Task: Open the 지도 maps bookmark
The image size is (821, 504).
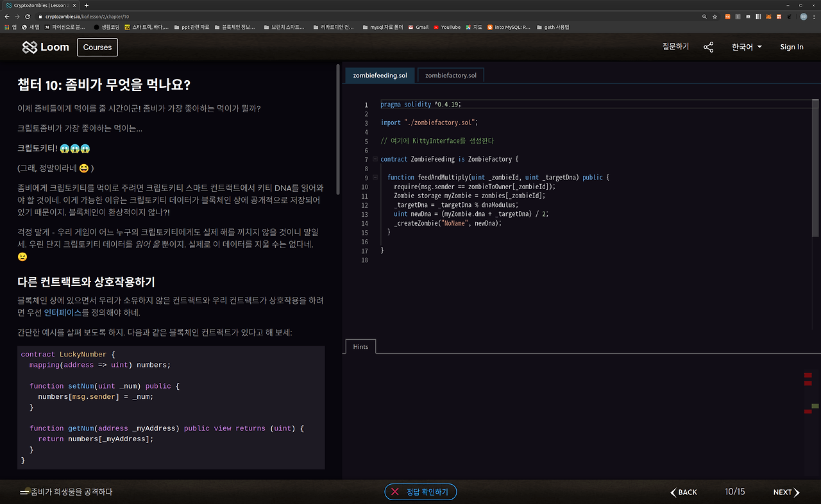Action: click(474, 27)
